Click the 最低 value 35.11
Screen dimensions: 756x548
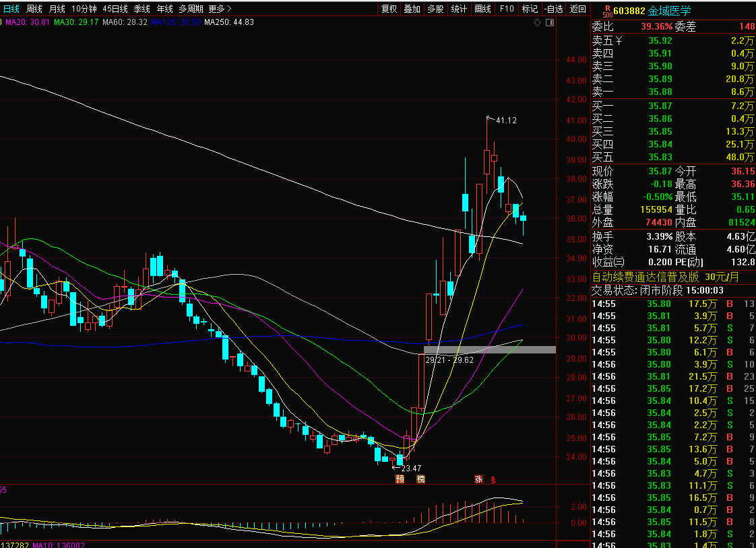(743, 197)
